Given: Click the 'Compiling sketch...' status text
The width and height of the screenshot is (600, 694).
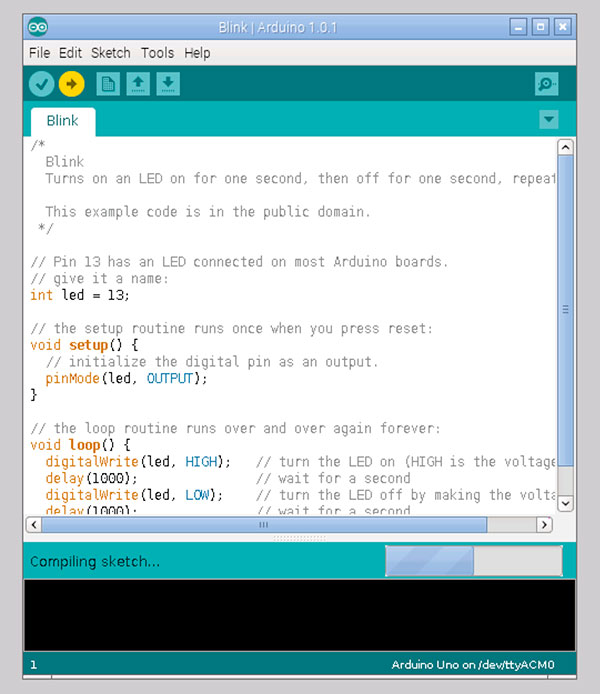Looking at the screenshot, I should [x=95, y=562].
